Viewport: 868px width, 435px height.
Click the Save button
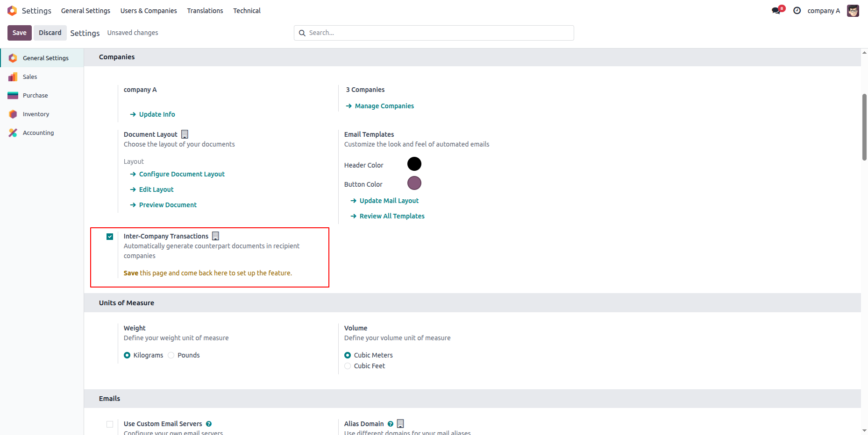click(19, 33)
